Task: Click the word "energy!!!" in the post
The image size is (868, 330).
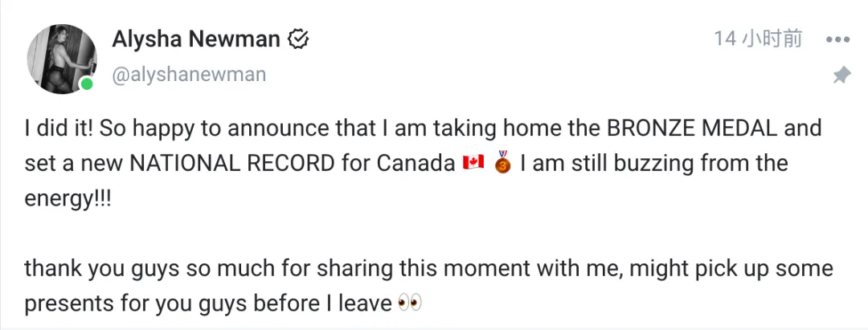Action: point(67,198)
